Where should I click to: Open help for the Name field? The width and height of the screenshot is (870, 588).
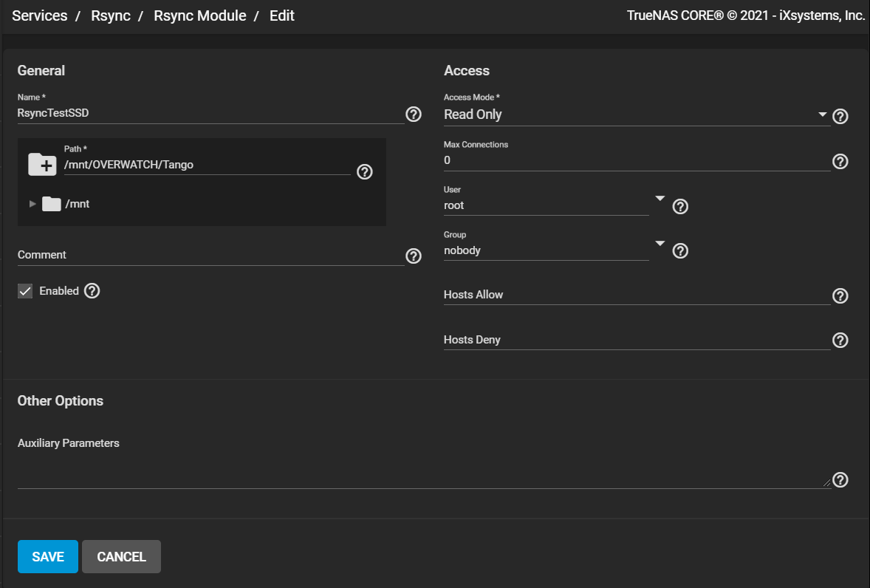tap(414, 114)
